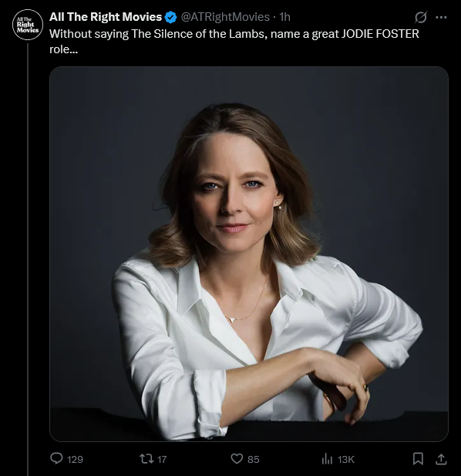Click the 13K views count
The image size is (461, 476).
pyautogui.click(x=346, y=459)
